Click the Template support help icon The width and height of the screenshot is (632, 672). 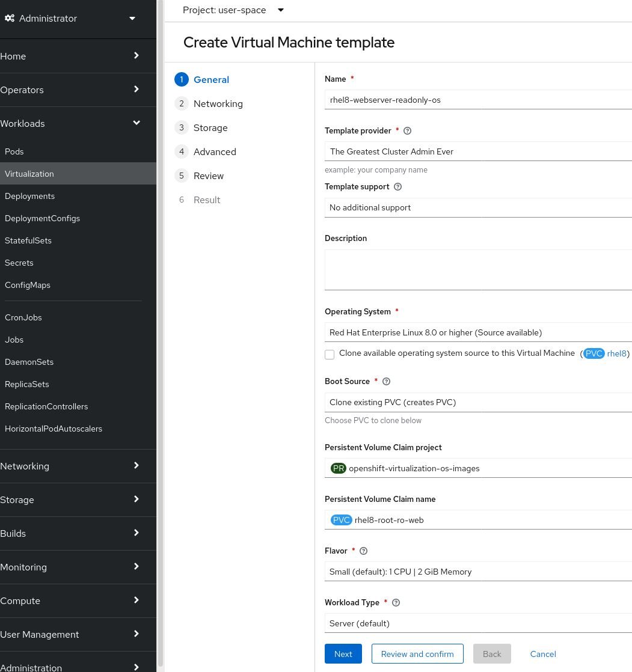click(x=397, y=186)
